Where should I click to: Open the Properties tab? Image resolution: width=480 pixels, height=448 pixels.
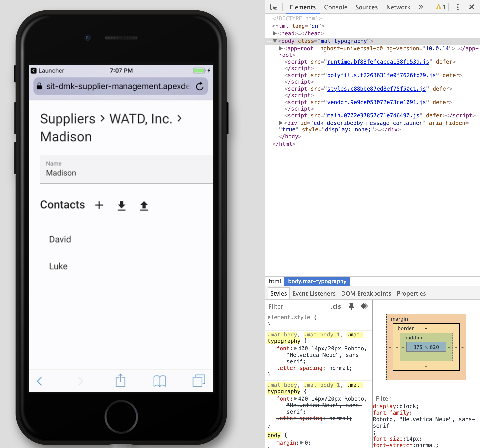(x=411, y=293)
